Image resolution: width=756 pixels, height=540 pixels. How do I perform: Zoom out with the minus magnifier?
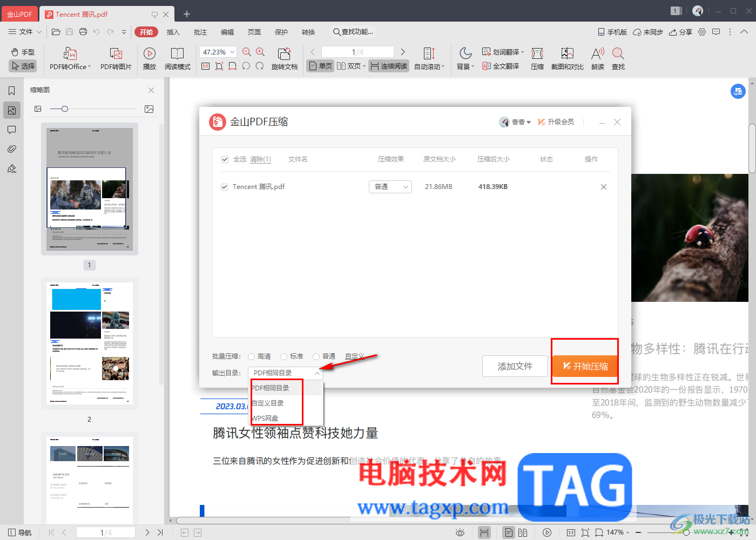(247, 52)
